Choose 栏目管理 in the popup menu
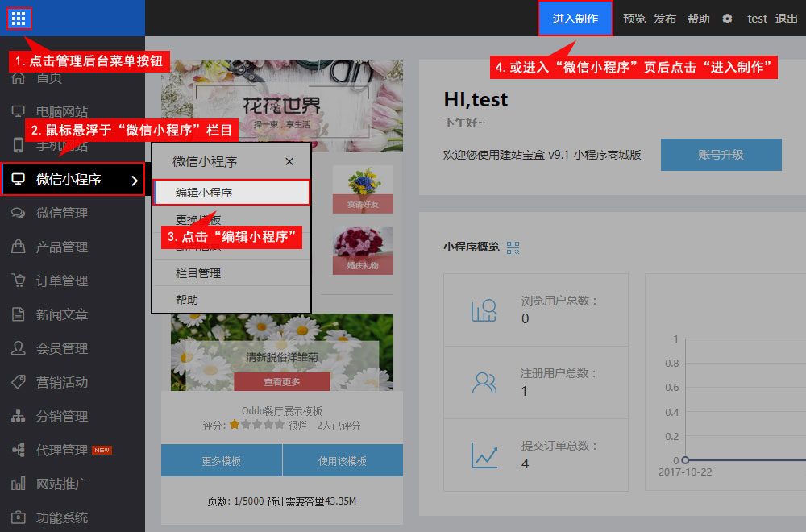Screen dimensions: 806x532 pyautogui.click(x=198, y=273)
